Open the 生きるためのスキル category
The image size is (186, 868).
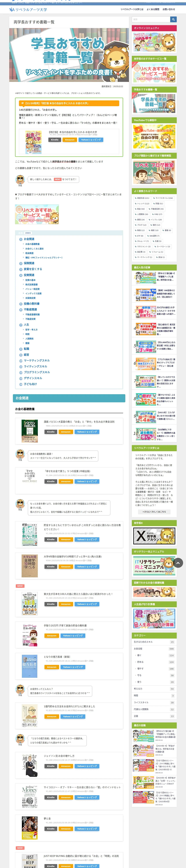pyautogui.click(x=143, y=642)
